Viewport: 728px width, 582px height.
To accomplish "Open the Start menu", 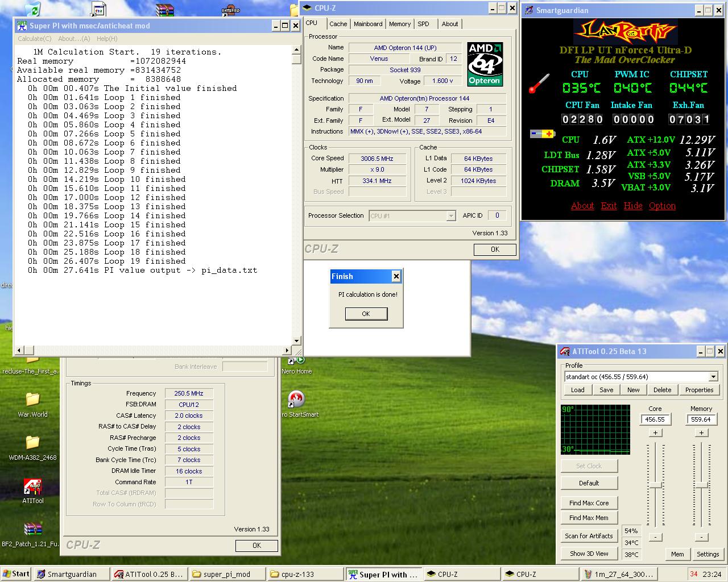I will (16, 574).
